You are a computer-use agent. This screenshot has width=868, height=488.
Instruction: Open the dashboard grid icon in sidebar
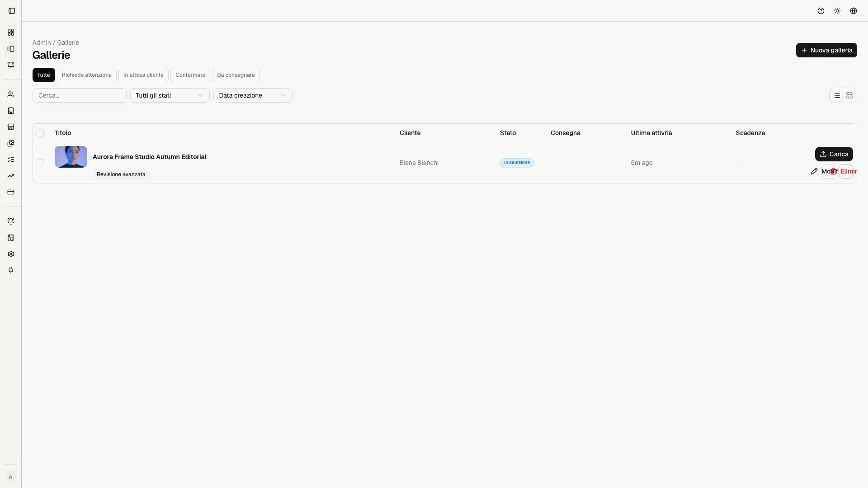[11, 33]
